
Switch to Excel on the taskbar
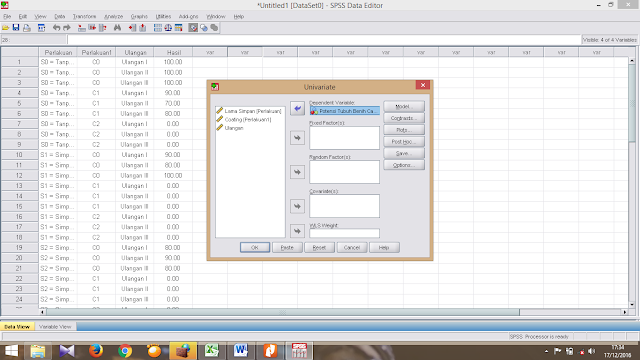(x=212, y=351)
